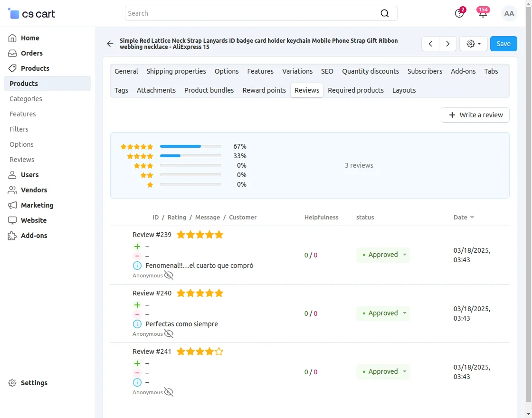Toggle the eye-slash icon for Review #240

click(x=169, y=333)
